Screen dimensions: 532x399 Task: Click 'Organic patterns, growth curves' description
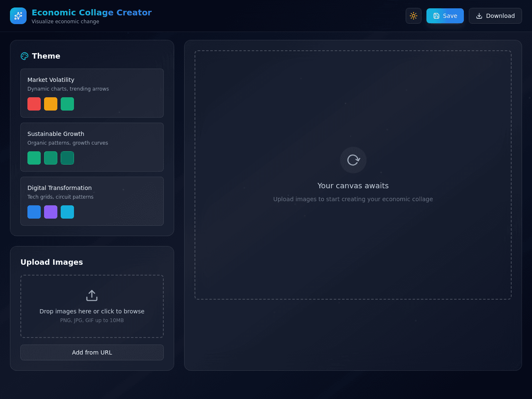pyautogui.click(x=68, y=143)
